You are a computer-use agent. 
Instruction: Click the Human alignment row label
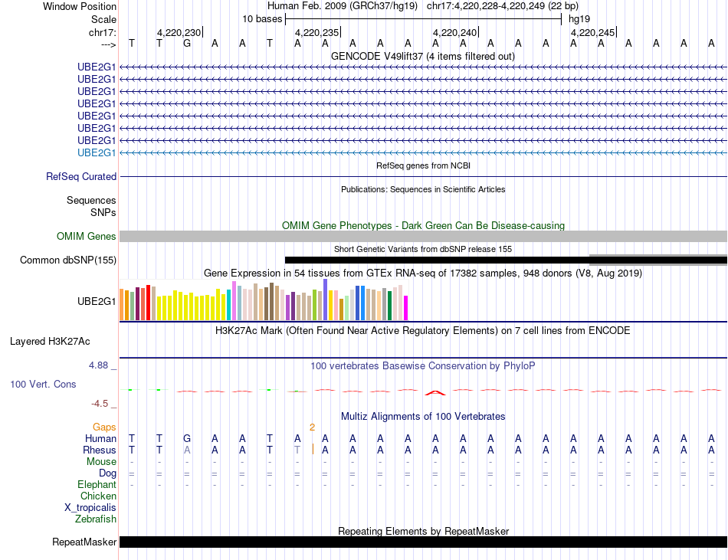[x=100, y=438]
